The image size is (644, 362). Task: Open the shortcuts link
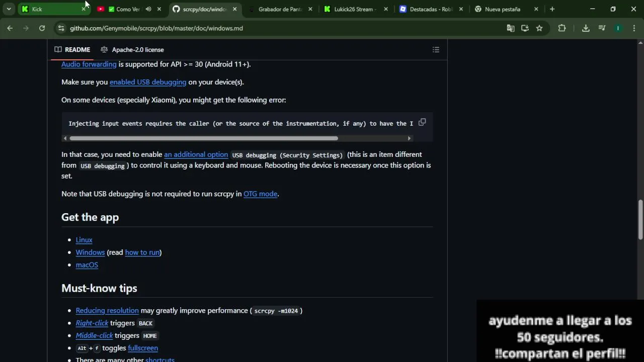coord(160,359)
